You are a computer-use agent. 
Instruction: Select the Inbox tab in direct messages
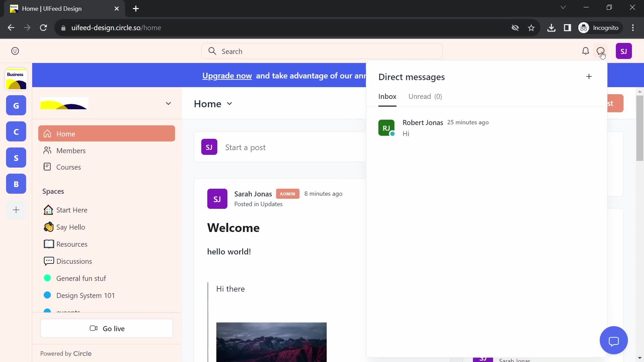387,96
